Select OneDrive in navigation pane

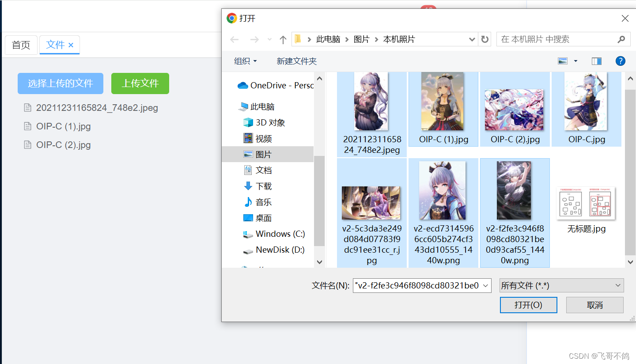275,85
